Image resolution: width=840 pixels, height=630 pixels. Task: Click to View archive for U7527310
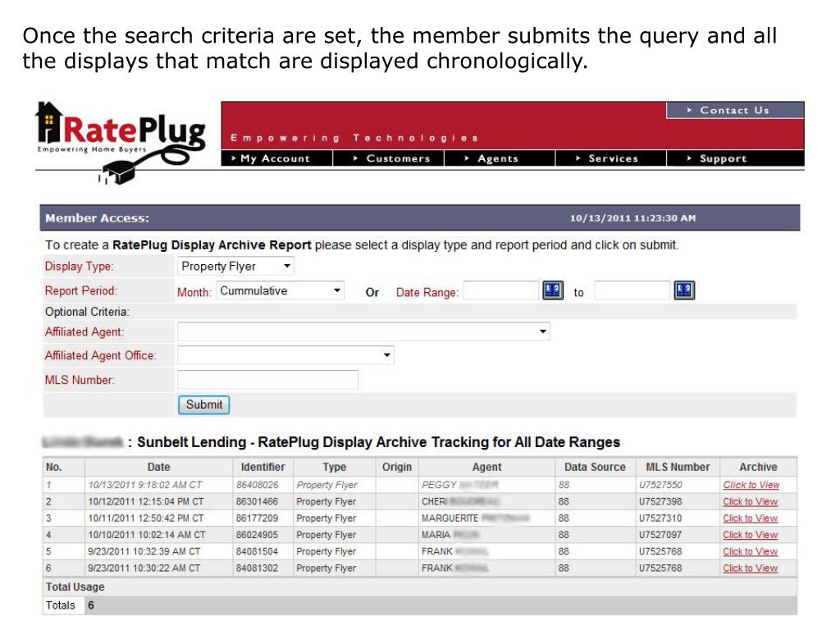pyautogui.click(x=750, y=518)
